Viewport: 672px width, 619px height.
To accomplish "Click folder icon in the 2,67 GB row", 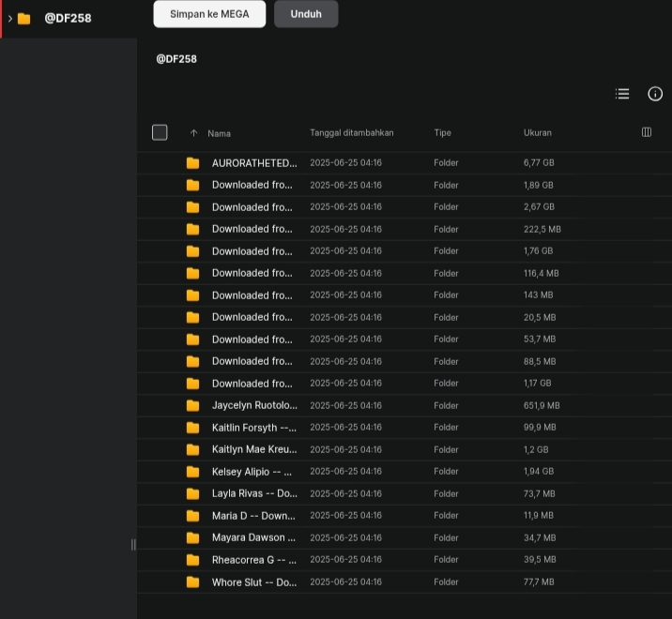I will 192,207.
